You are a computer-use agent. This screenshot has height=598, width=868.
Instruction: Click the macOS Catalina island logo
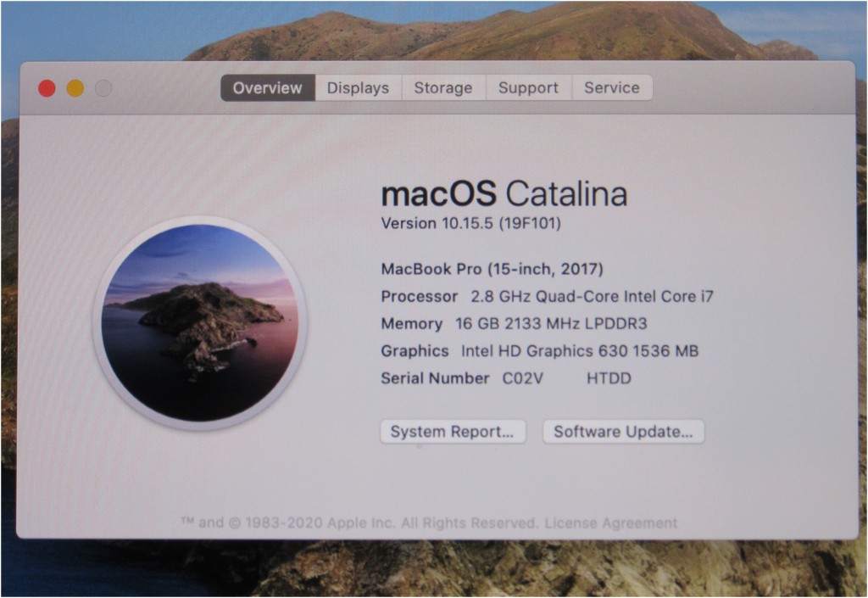(200, 323)
